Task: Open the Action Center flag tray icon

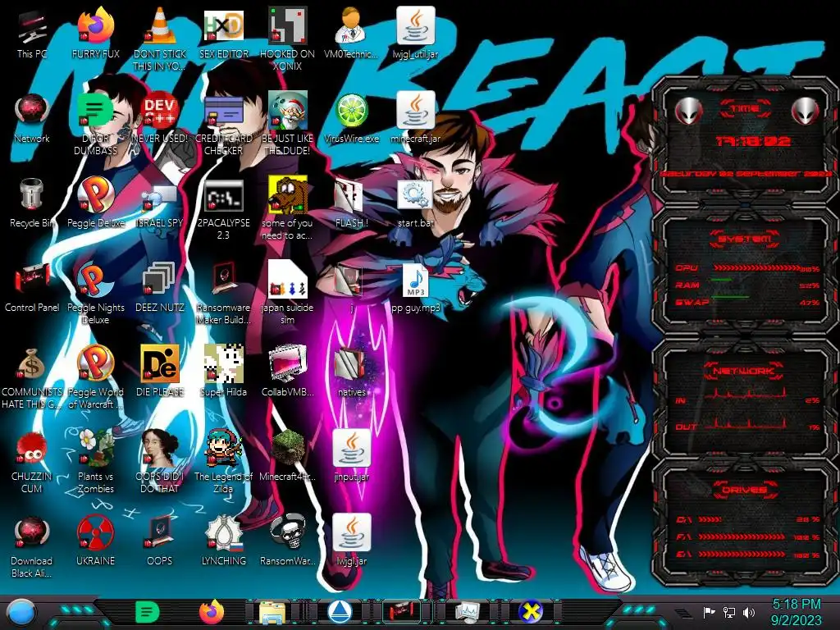Action: [710, 612]
